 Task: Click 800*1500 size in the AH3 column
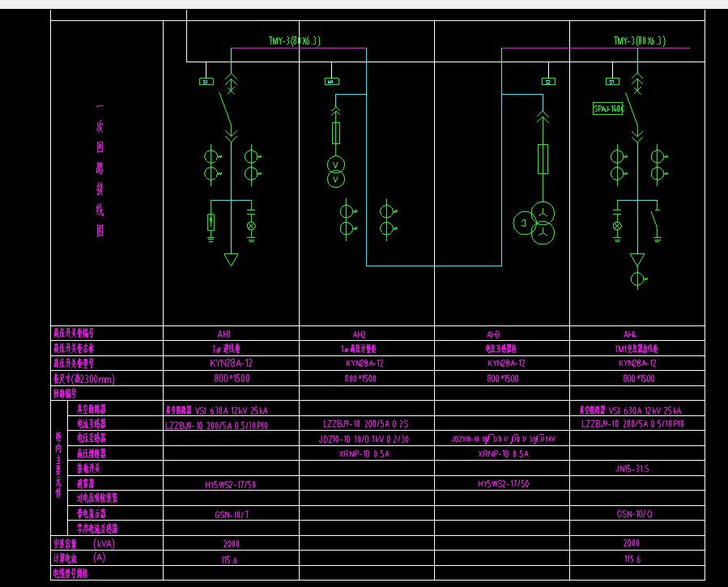(503, 379)
